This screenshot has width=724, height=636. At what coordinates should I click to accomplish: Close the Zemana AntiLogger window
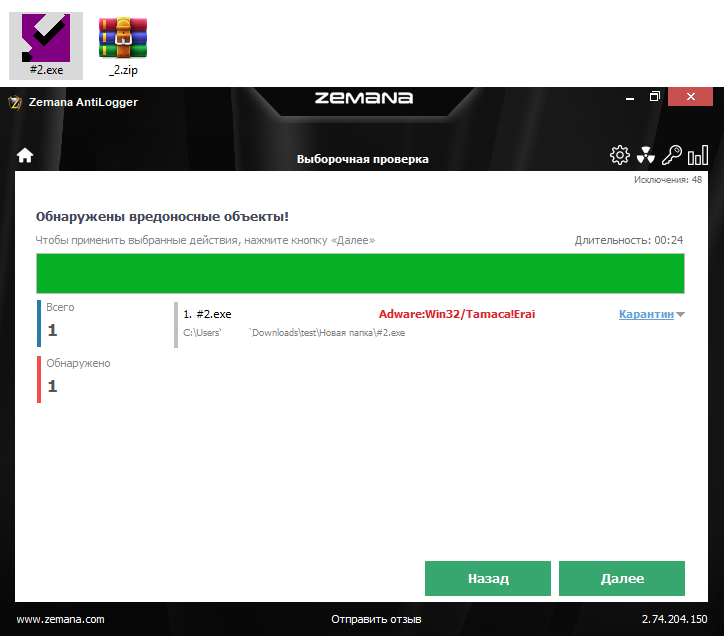pos(690,97)
